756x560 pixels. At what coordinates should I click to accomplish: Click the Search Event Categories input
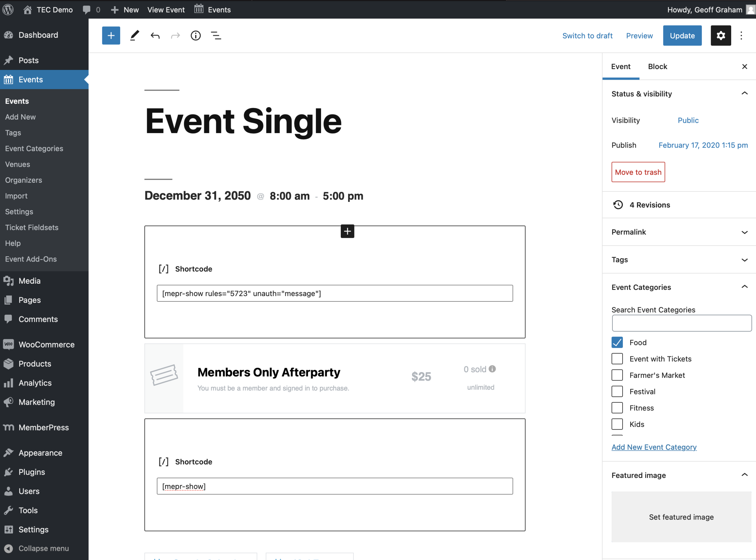pyautogui.click(x=682, y=323)
